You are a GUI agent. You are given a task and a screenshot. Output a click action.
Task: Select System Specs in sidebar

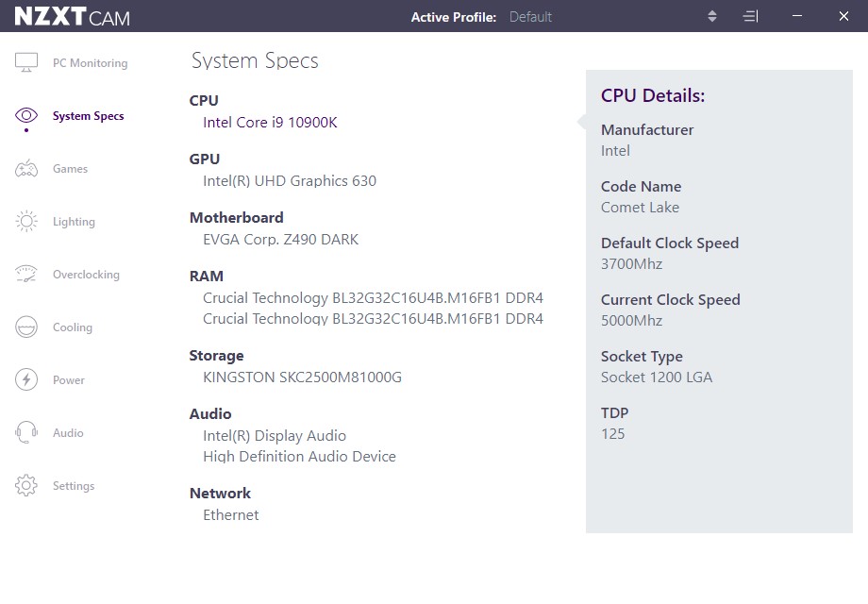coord(88,116)
